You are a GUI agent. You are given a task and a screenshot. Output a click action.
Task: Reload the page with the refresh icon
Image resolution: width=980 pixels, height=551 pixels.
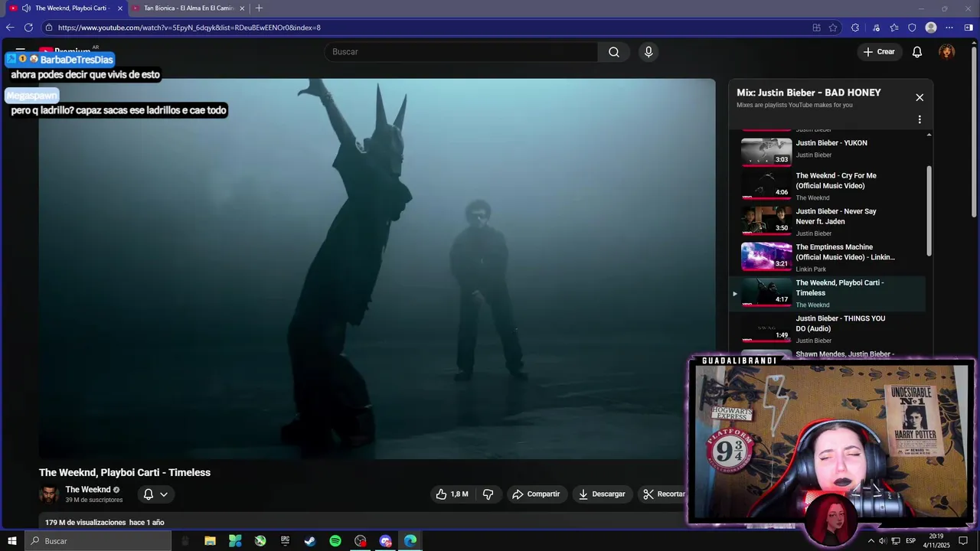click(x=29, y=28)
